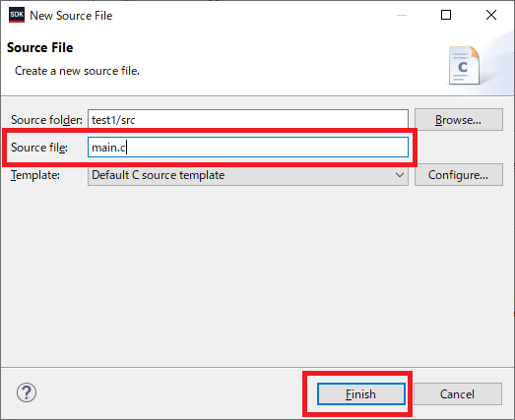The image size is (515, 420).
Task: Click the C source file wizard icon
Action: [x=464, y=65]
